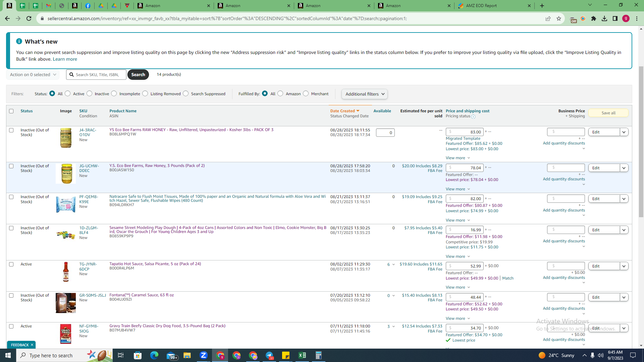
Task: Reload the Seller Central page
Action: [29, 18]
